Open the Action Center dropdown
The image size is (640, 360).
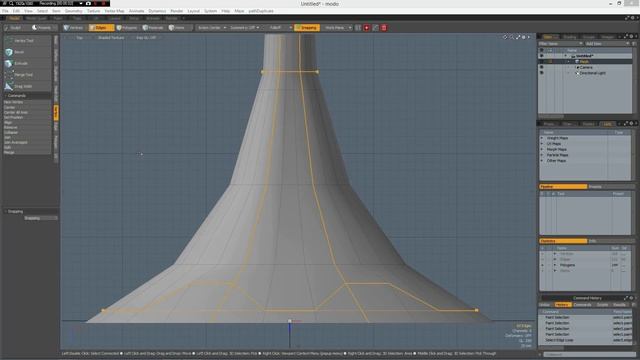211,28
